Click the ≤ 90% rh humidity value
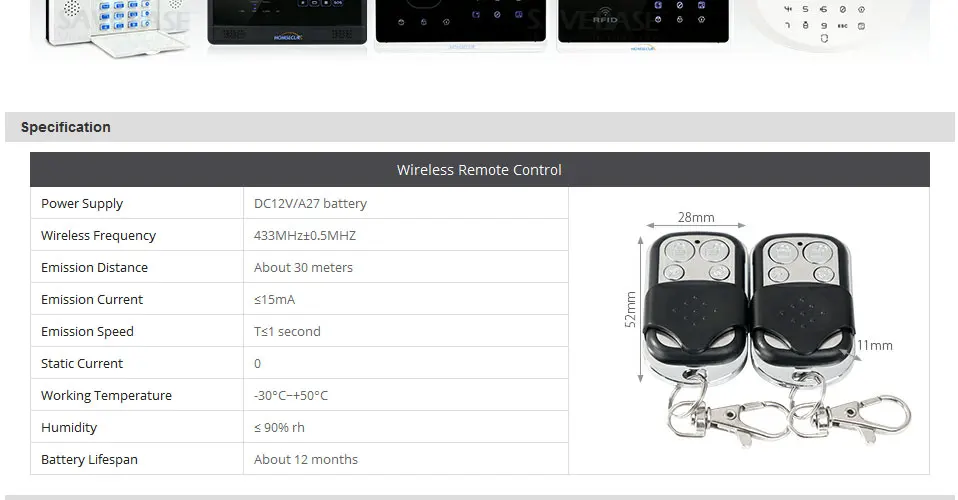The image size is (958, 500). click(x=279, y=427)
